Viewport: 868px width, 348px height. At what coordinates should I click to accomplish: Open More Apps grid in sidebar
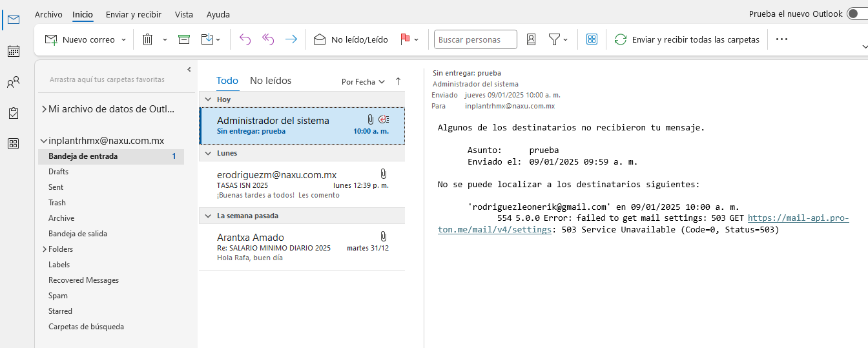tap(13, 144)
